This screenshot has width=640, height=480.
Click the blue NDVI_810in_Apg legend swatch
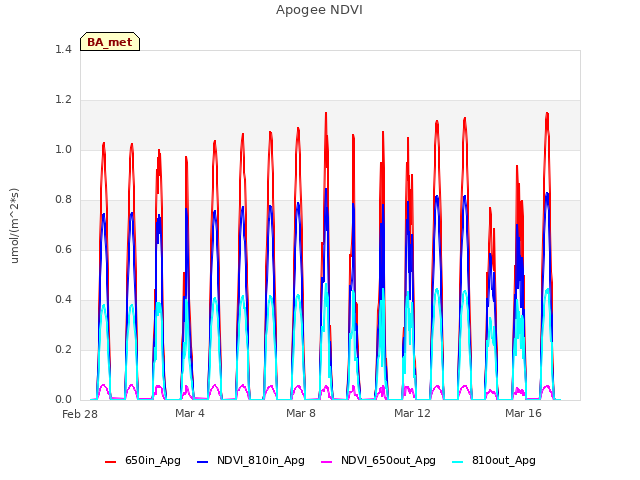point(203,462)
